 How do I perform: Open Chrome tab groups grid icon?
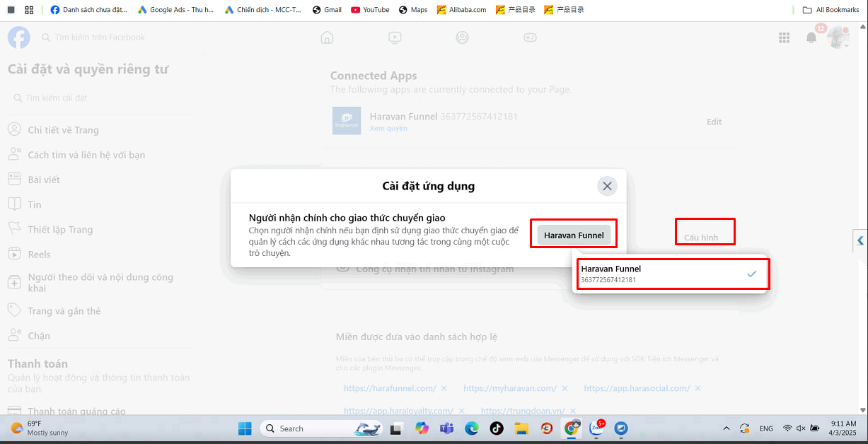tap(29, 10)
